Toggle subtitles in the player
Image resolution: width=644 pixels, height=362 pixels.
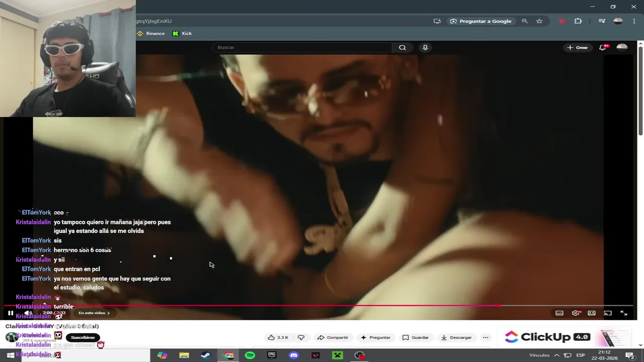pyautogui.click(x=559, y=313)
